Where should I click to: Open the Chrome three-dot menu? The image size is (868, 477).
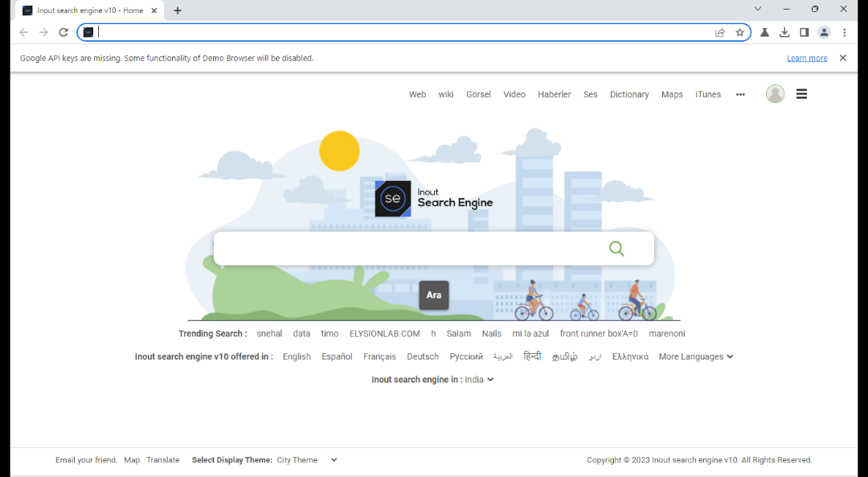tap(844, 32)
